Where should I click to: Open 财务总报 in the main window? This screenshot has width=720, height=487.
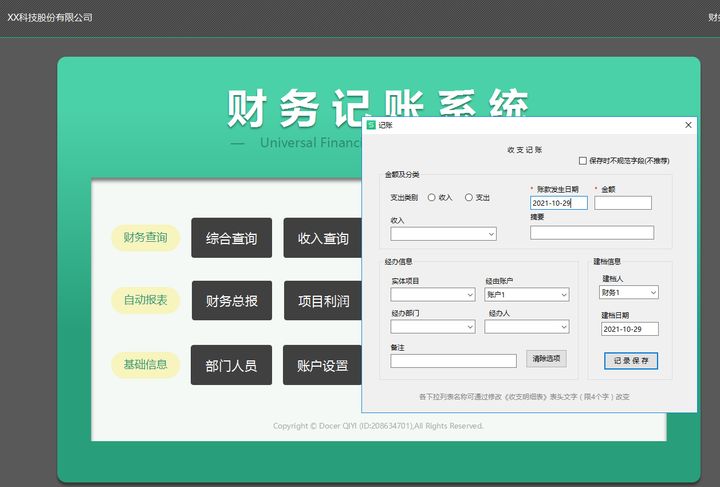click(232, 301)
